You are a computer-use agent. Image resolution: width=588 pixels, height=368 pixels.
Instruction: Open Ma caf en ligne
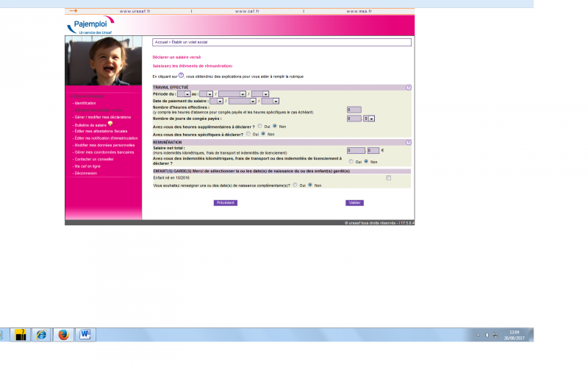87,166
